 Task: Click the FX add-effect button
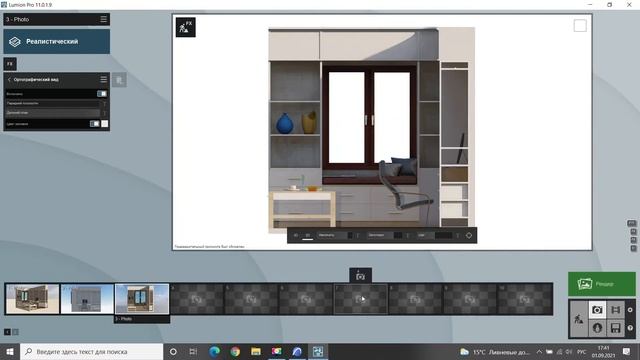click(10, 64)
